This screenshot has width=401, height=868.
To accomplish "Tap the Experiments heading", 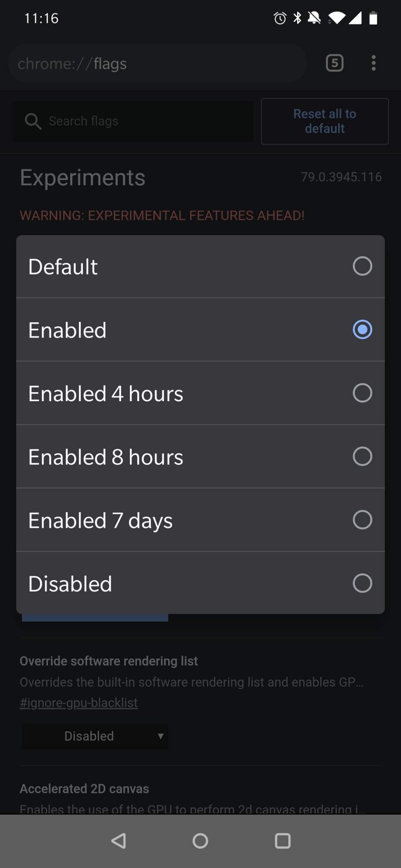I will pos(82,177).
